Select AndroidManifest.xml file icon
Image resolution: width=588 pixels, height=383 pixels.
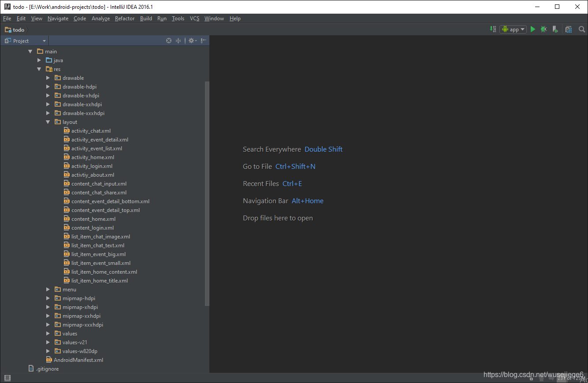49,360
